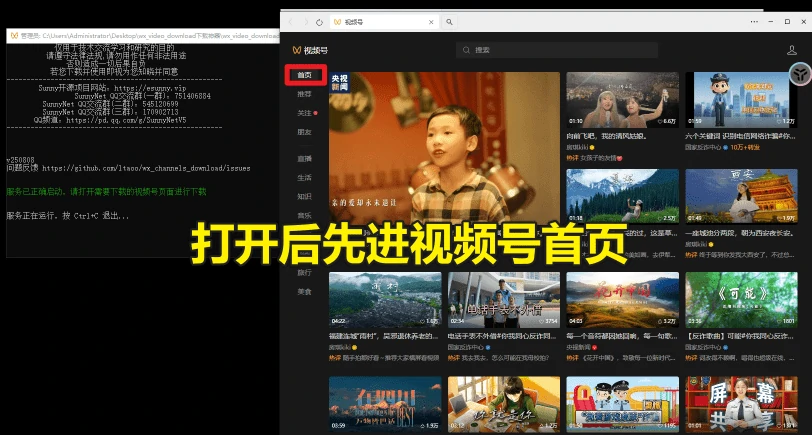
Task: Open 推荐 in the left sidebar
Action: [x=304, y=94]
